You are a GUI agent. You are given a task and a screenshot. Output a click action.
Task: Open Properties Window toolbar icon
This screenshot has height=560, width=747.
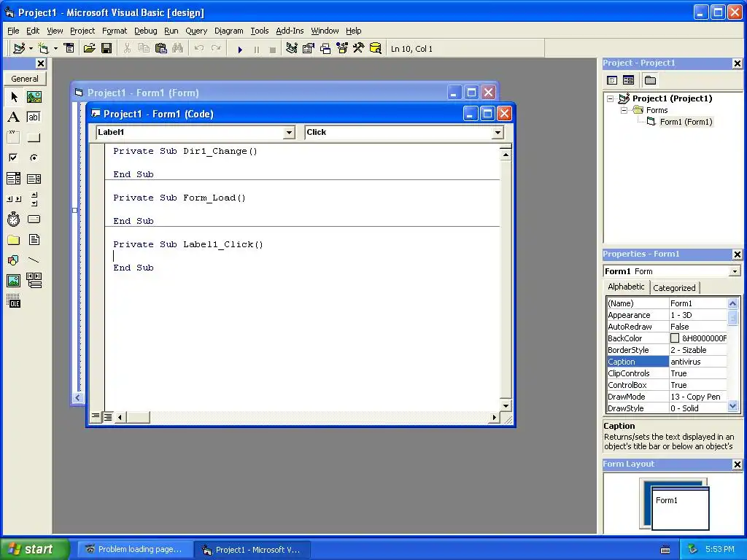click(x=309, y=49)
